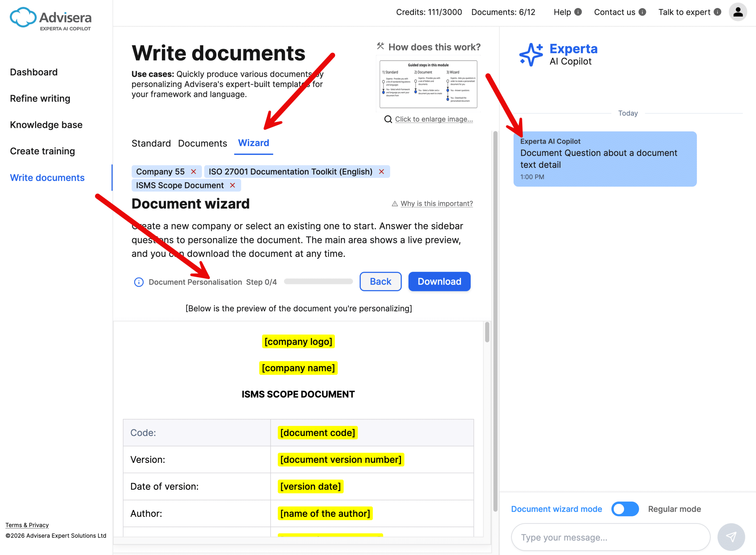The image size is (756, 555).
Task: Open the user profile avatar
Action: [738, 12]
